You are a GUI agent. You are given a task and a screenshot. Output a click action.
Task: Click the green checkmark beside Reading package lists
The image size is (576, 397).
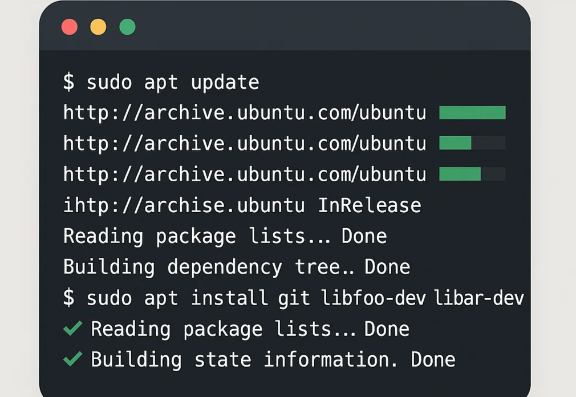pos(73,328)
